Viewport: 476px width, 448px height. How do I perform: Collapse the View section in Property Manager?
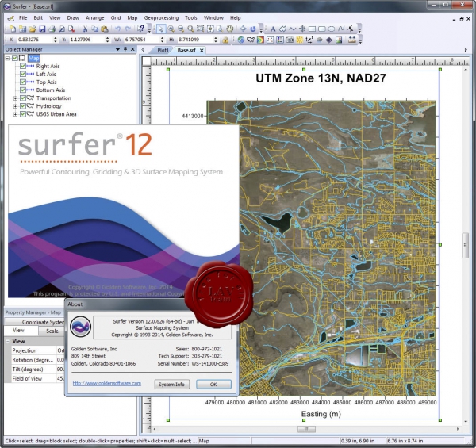[8, 341]
